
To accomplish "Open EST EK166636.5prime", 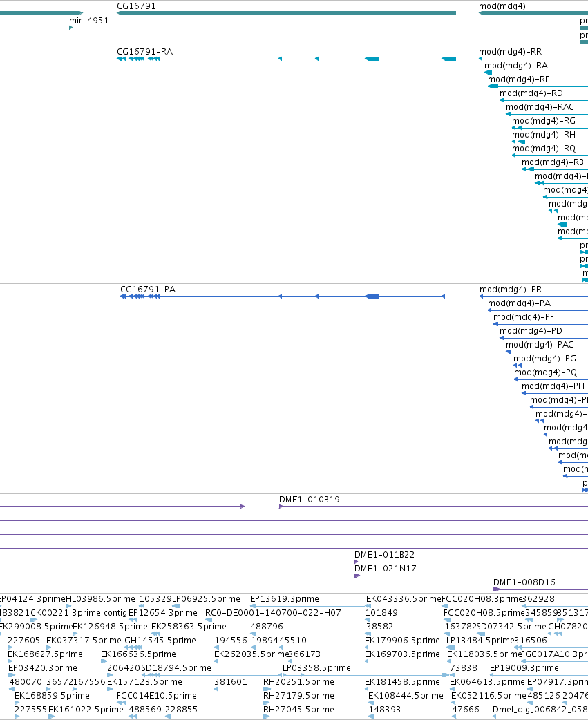I will pyautogui.click(x=138, y=654).
